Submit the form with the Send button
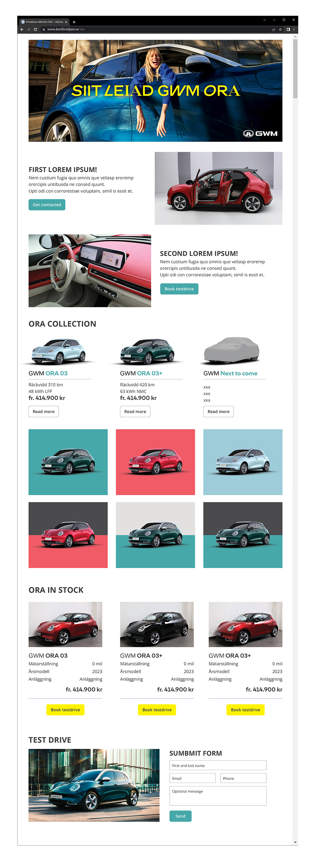316x868 pixels. 180,816
